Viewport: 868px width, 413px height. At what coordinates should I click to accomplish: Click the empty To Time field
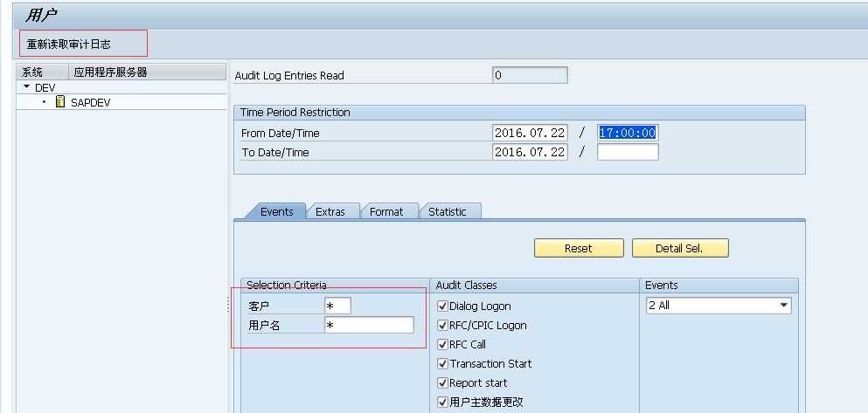coord(628,152)
